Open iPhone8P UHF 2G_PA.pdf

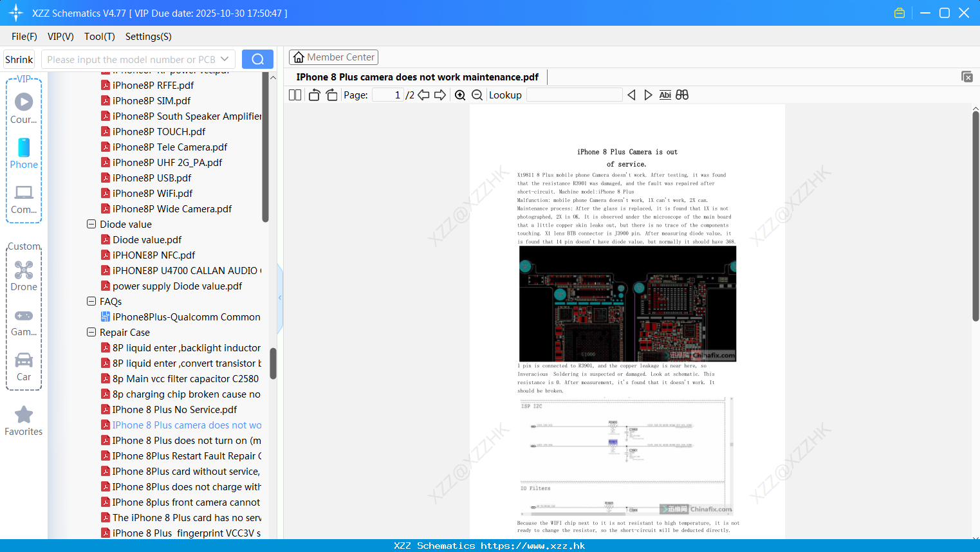point(167,163)
